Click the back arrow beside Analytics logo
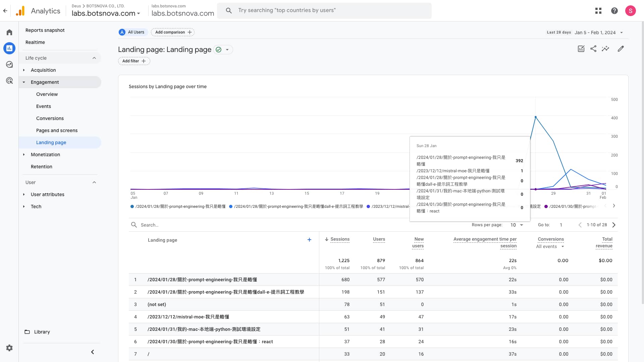The width and height of the screenshot is (644, 362). (x=5, y=11)
